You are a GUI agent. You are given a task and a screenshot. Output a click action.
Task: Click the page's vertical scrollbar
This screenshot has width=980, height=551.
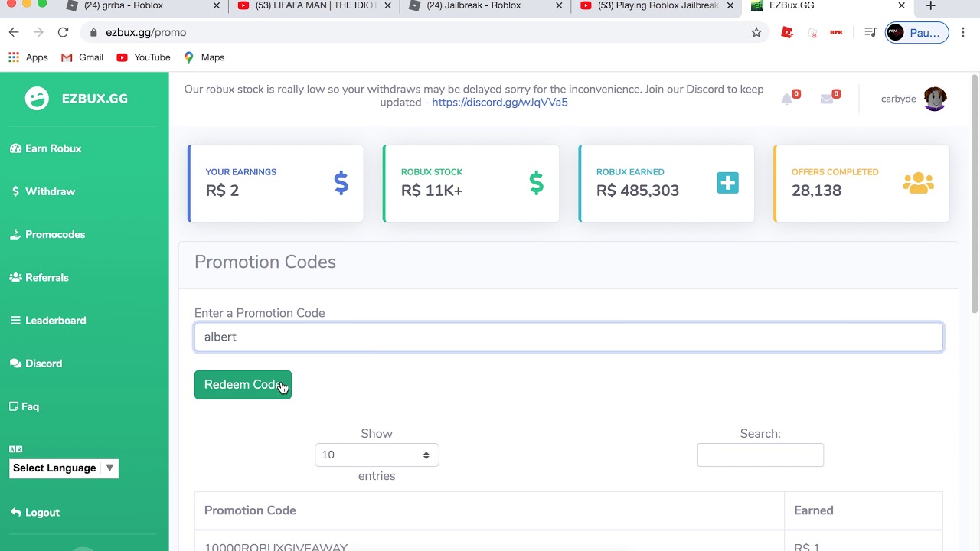click(975, 191)
